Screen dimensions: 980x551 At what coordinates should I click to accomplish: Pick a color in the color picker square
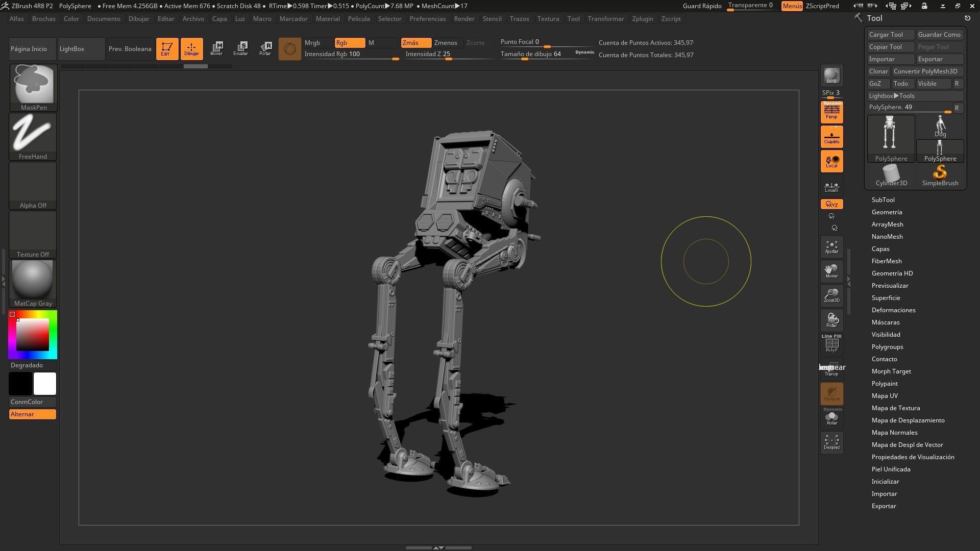33,335
